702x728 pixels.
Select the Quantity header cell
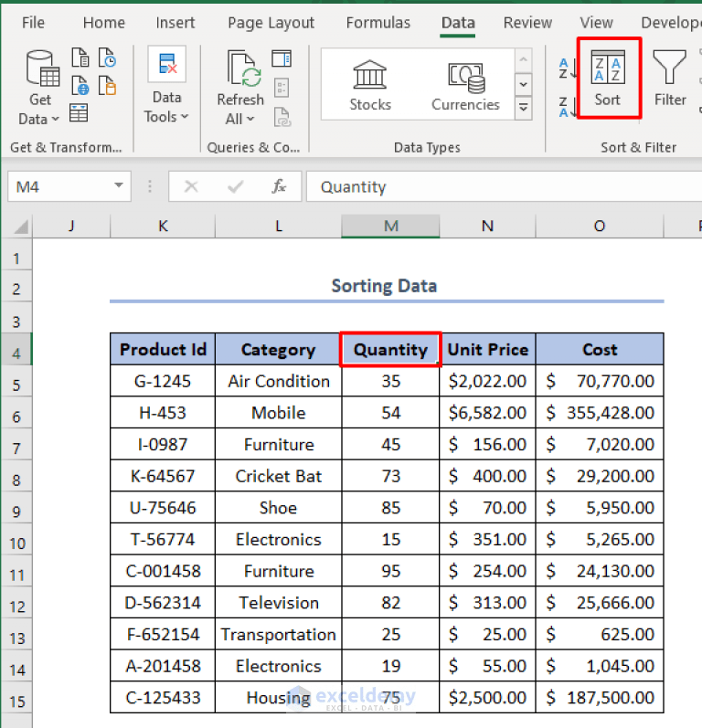390,349
